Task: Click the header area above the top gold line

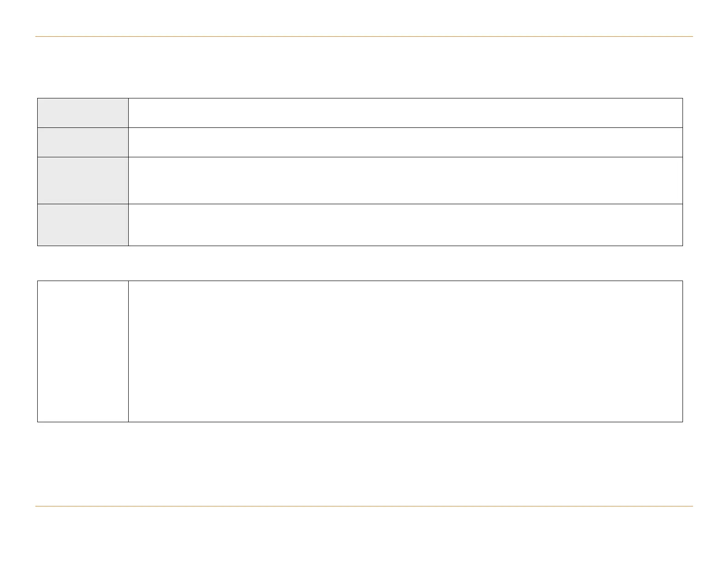Action: (364, 18)
